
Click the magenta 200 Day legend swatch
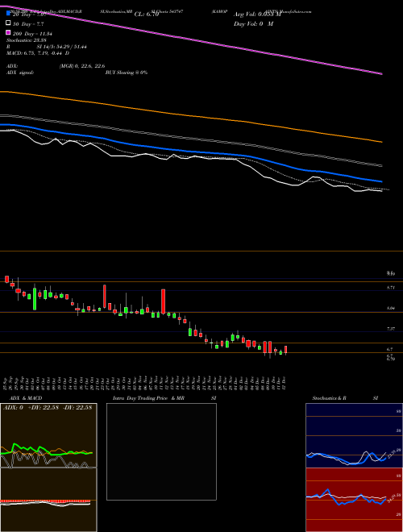(8, 32)
